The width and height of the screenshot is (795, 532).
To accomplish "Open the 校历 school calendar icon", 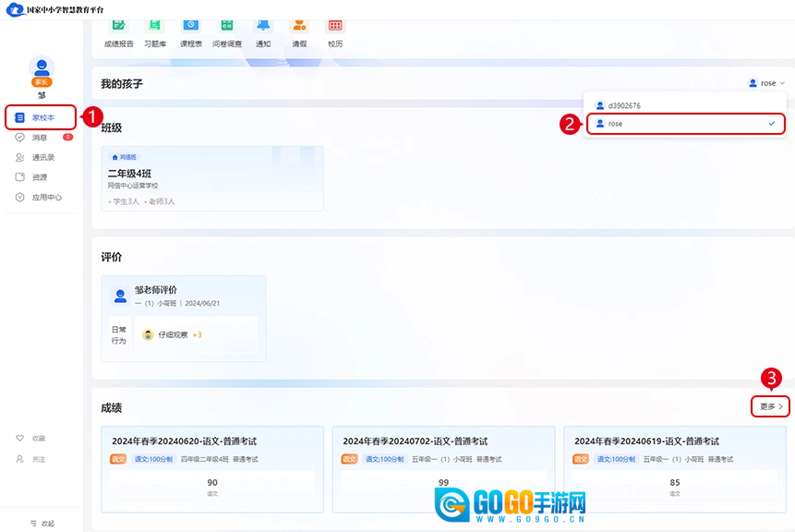I will (x=335, y=27).
